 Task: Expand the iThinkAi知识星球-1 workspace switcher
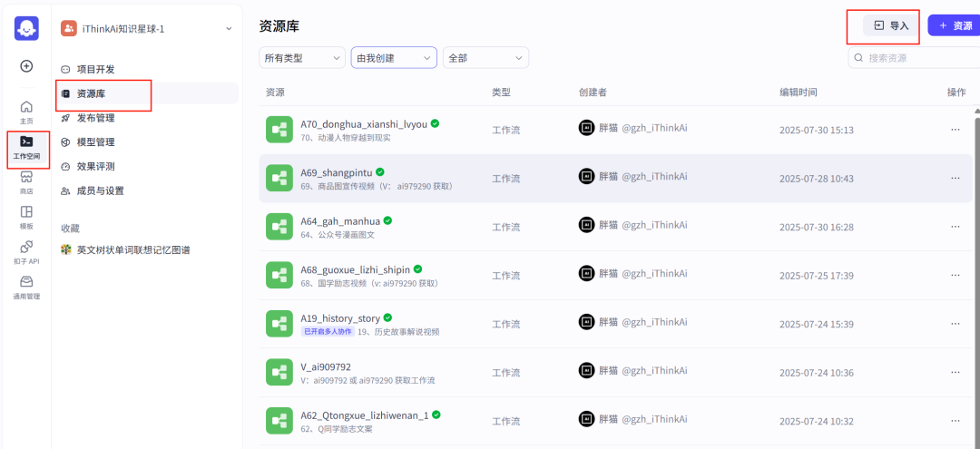(229, 29)
